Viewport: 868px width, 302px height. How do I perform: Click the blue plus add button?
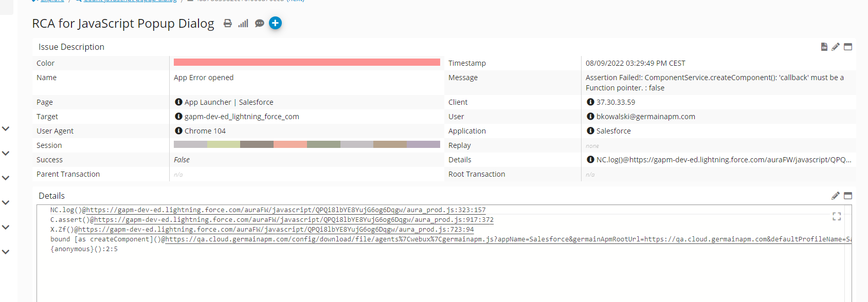[x=276, y=23]
